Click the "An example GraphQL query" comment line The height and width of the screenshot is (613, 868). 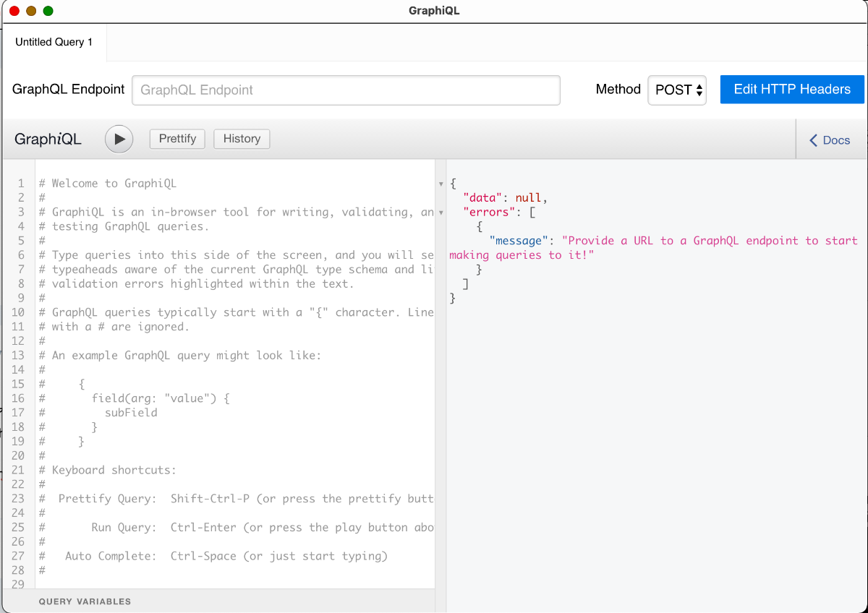point(180,356)
